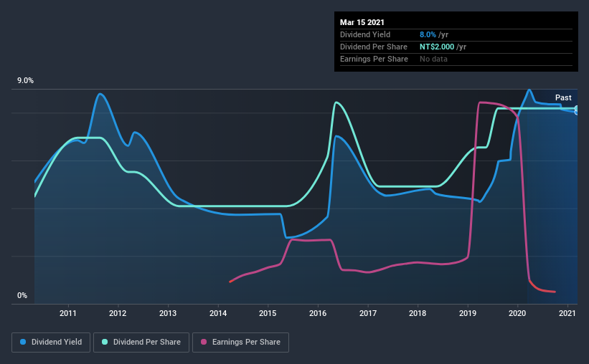Click the 0% y-axis label
Image resolution: width=589 pixels, height=364 pixels.
(22, 296)
